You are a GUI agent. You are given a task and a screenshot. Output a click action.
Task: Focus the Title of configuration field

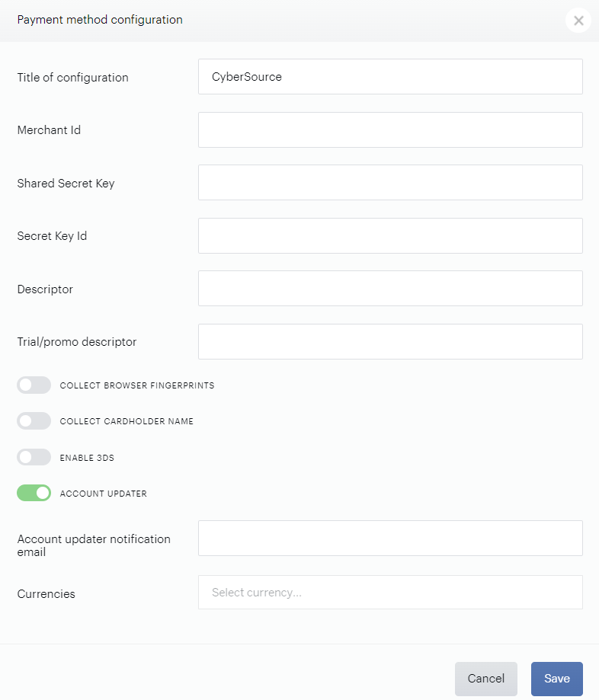pos(390,77)
